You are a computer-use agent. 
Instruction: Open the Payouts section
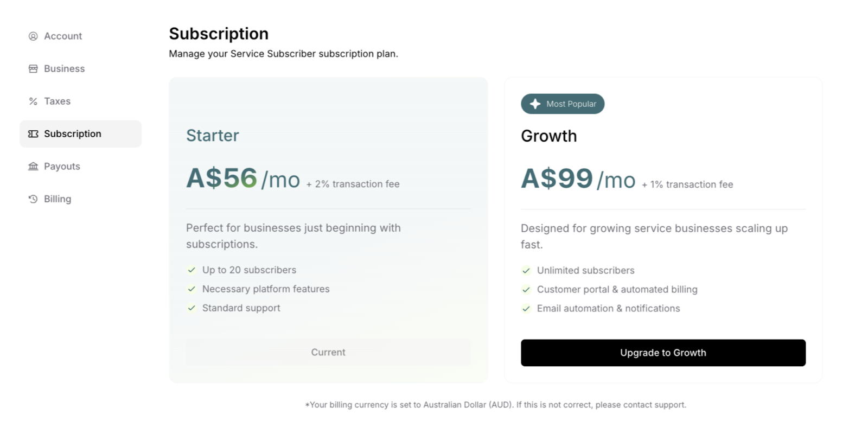click(62, 167)
